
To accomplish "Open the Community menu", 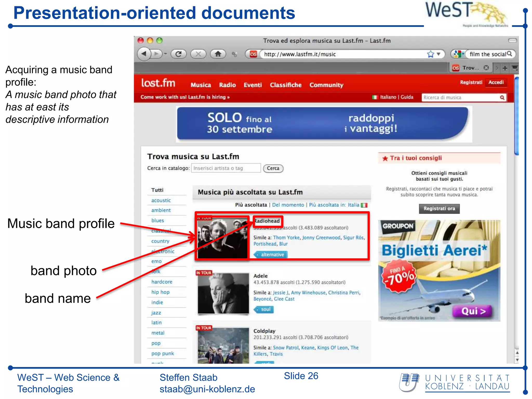I will [326, 85].
